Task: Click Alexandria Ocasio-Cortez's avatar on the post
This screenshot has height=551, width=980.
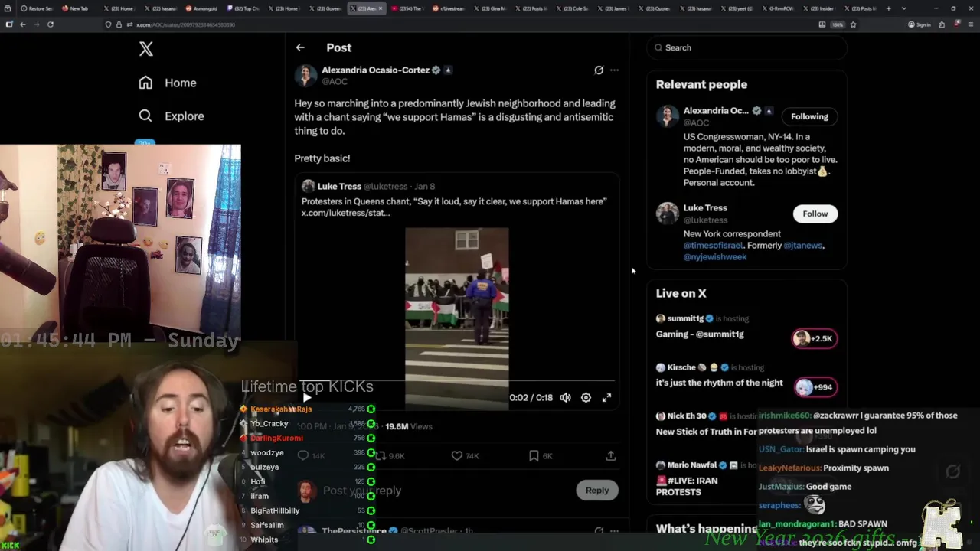Action: tap(305, 75)
